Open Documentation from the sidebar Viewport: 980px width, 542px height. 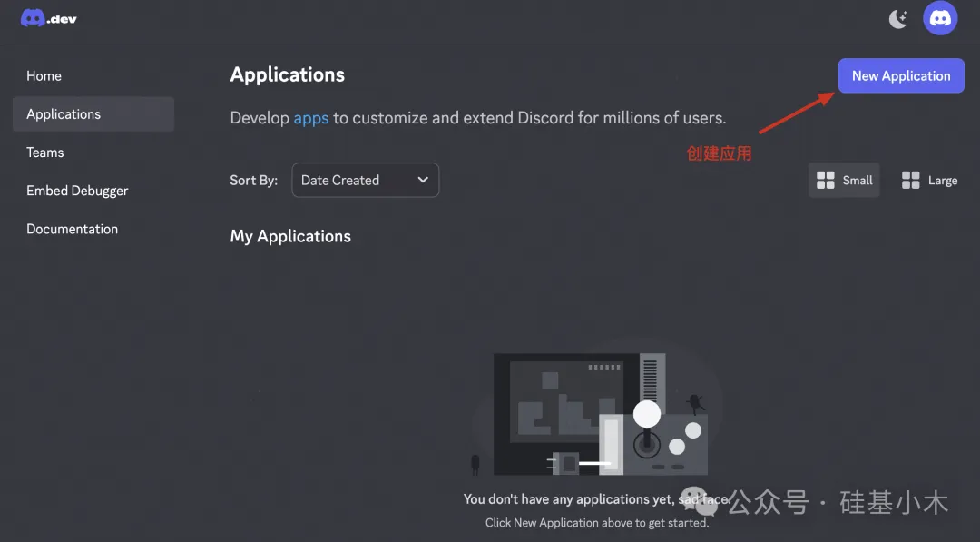72,229
